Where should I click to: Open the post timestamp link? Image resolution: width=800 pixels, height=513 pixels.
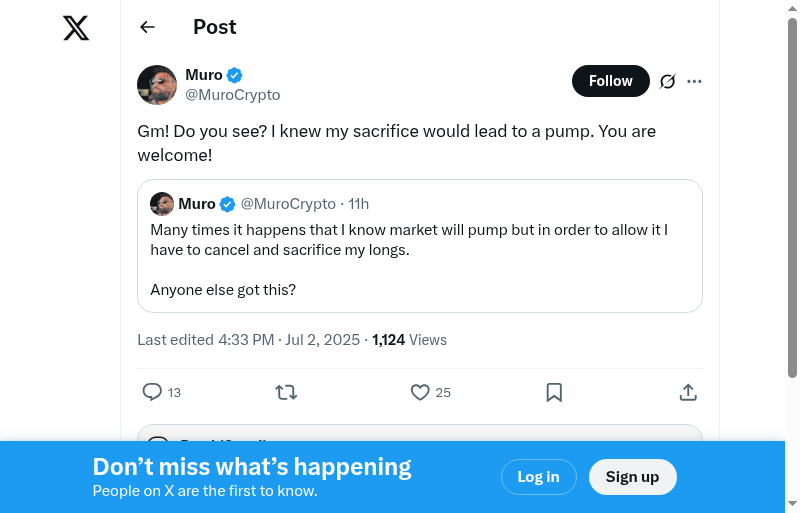pyautogui.click(x=290, y=340)
